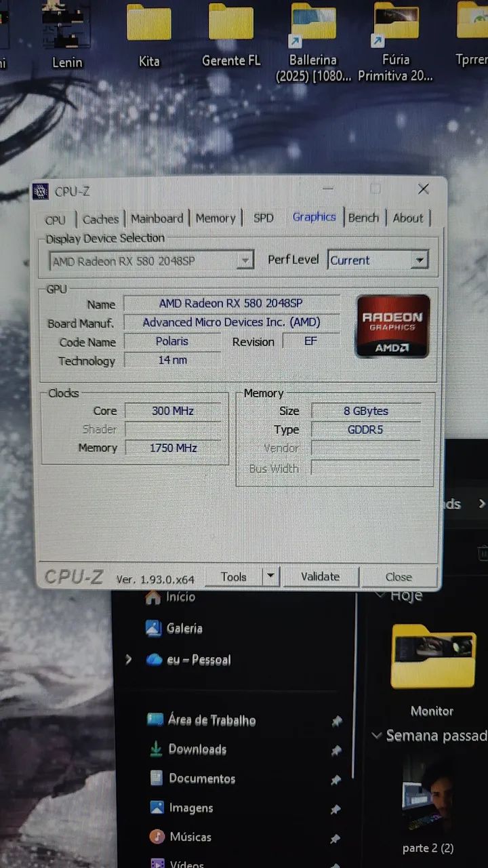
Task: Open the Fúria Primitiva shortcut folder
Action: (396, 42)
